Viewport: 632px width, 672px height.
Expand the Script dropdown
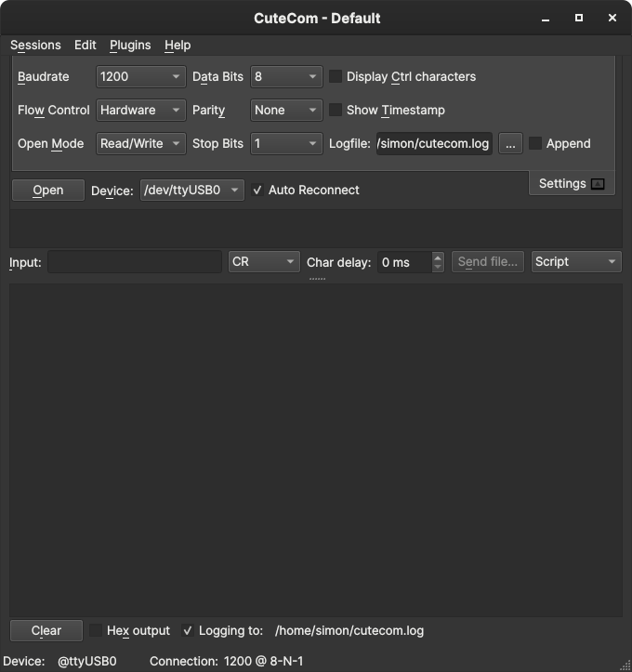click(576, 262)
